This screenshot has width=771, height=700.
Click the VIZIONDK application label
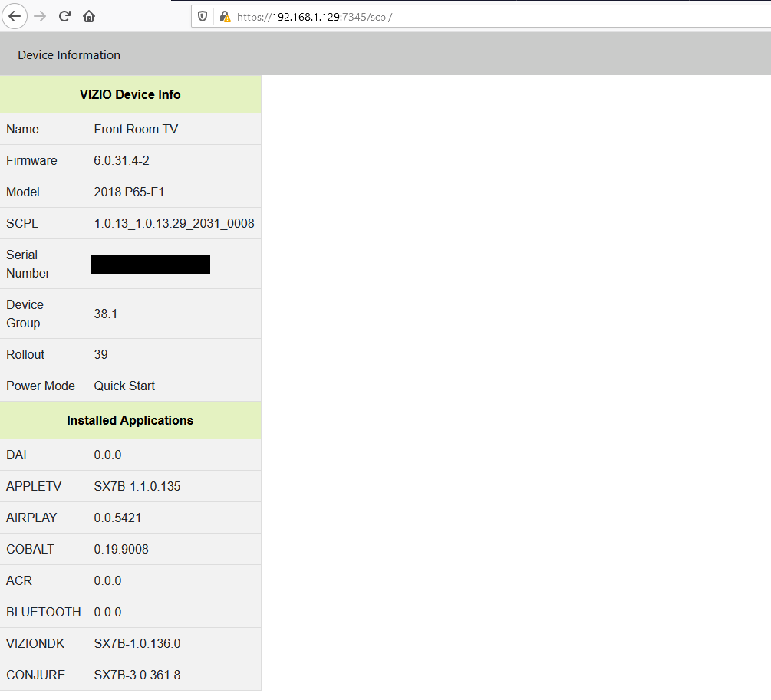point(35,643)
